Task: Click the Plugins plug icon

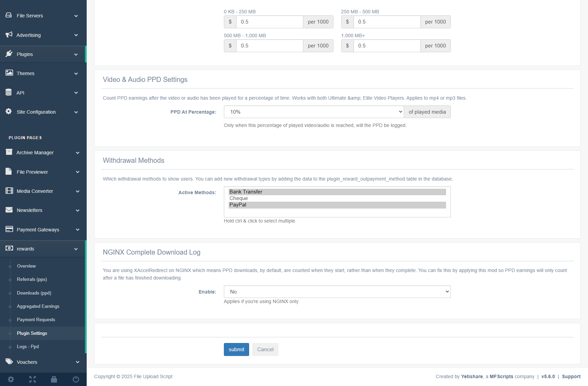Action: click(9, 54)
